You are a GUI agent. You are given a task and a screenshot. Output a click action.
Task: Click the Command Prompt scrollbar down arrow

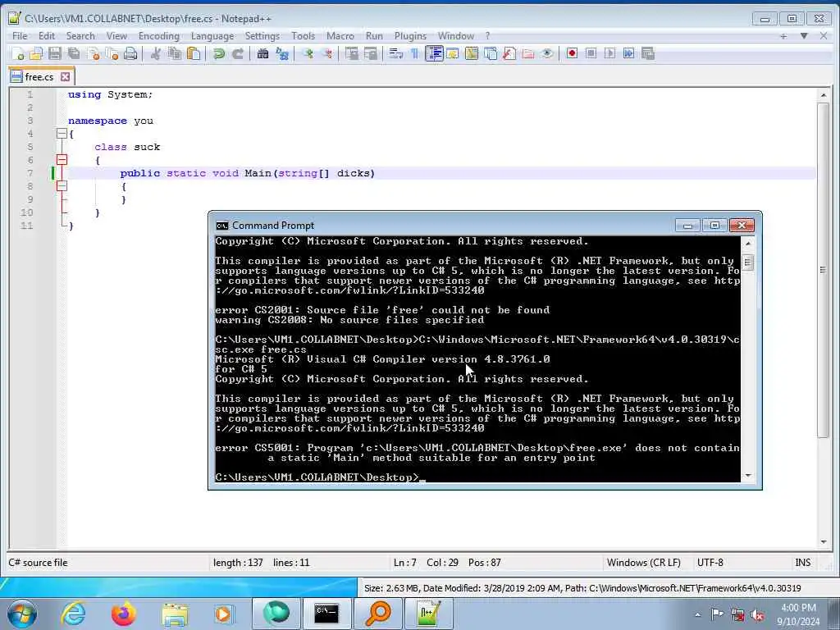point(748,476)
